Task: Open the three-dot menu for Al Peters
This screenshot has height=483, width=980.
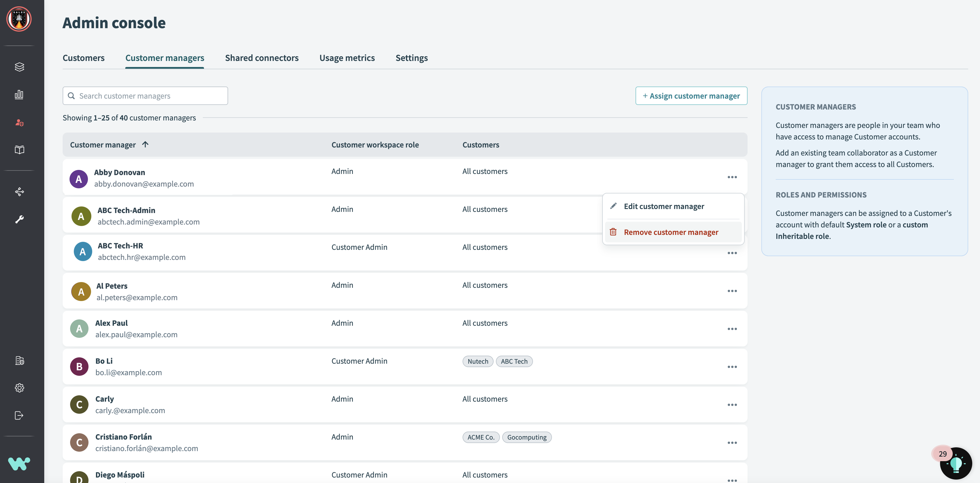Action: pos(732,291)
